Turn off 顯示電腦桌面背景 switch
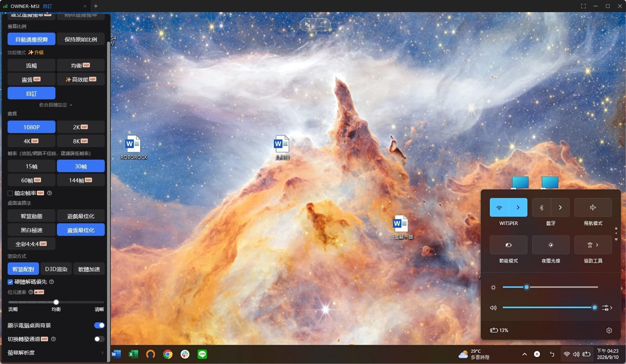 (99, 325)
